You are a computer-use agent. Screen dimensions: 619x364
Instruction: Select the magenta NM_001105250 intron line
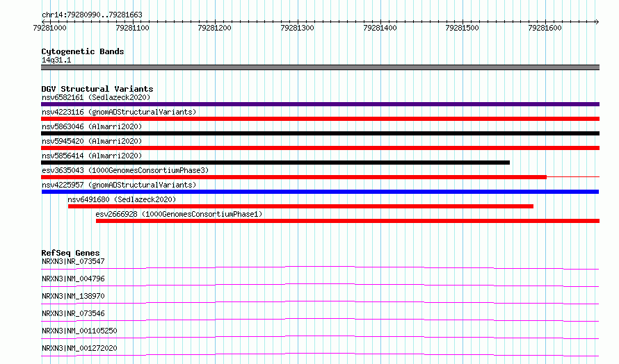coord(320,337)
